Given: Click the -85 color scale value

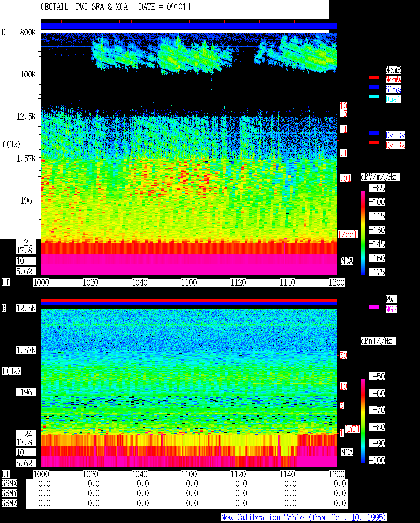Looking at the screenshot, I should point(377,188).
